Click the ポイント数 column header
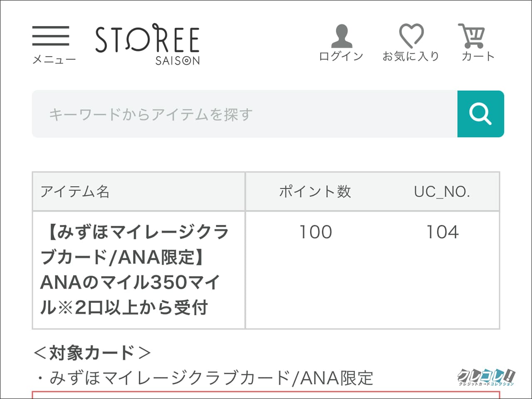This screenshot has height=399, width=532. [x=315, y=192]
